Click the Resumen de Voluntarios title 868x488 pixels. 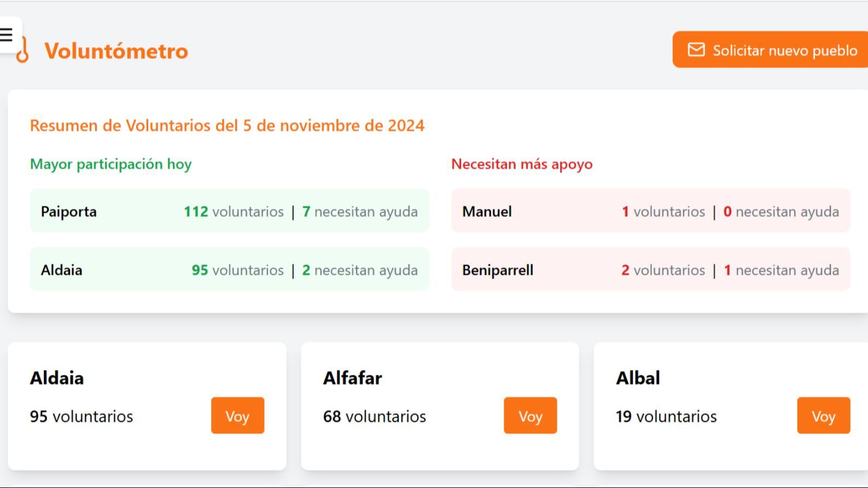coord(227,125)
